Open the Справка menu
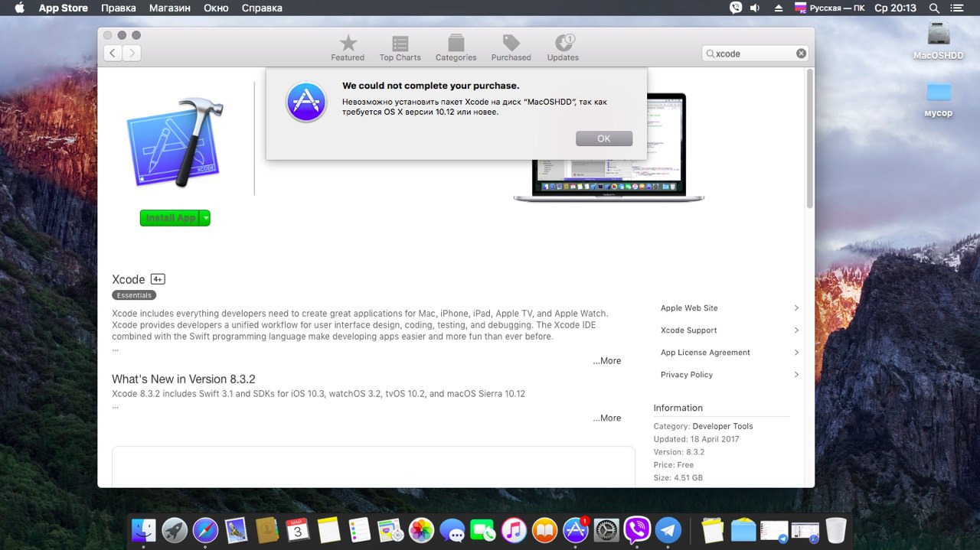This screenshot has width=980, height=550. coord(262,8)
